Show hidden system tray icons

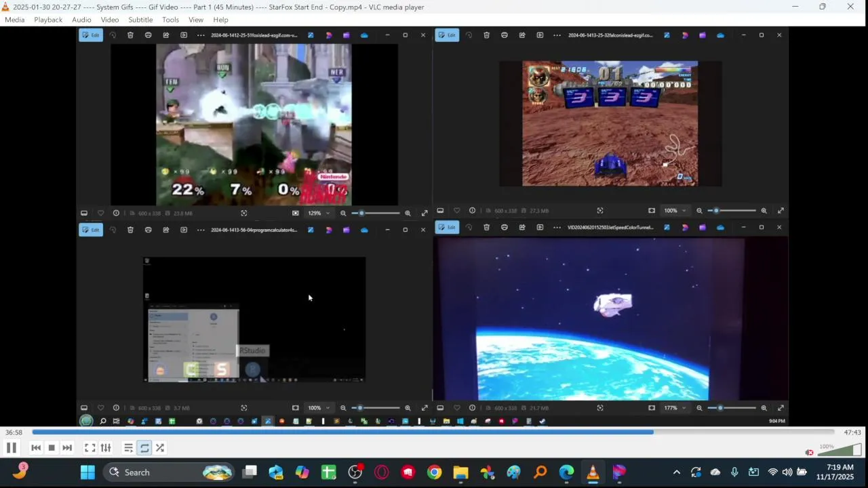click(x=676, y=472)
